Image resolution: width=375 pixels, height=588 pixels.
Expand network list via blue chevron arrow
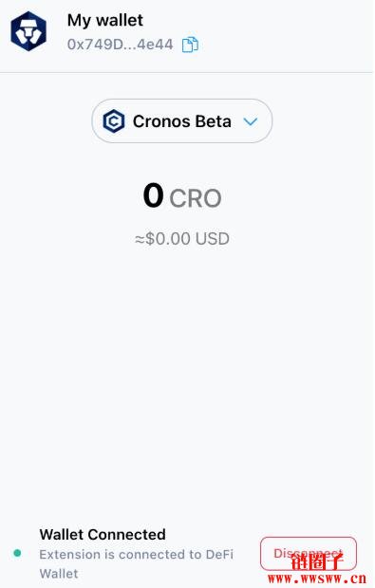[x=251, y=121]
